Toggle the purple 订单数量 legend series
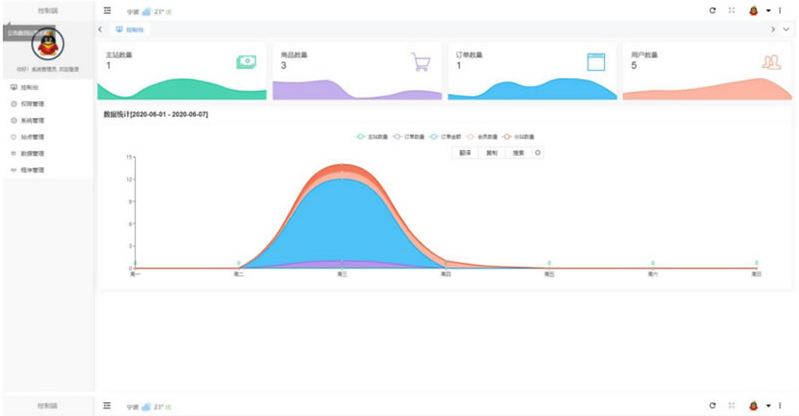This screenshot has width=799, height=416. 408,137
